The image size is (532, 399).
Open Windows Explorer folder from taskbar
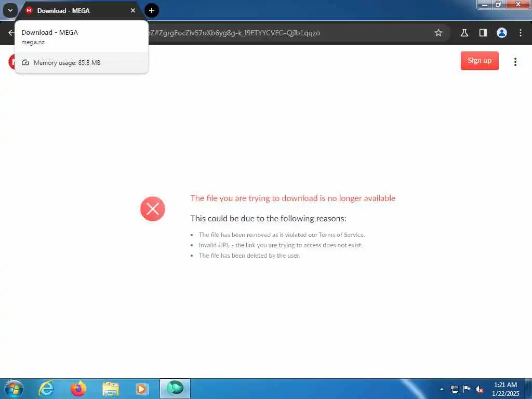tap(111, 389)
